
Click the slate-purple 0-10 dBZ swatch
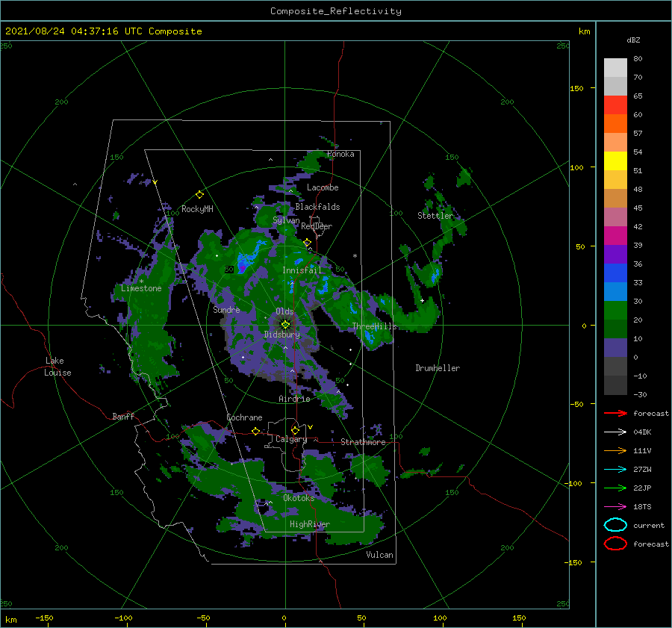615,348
